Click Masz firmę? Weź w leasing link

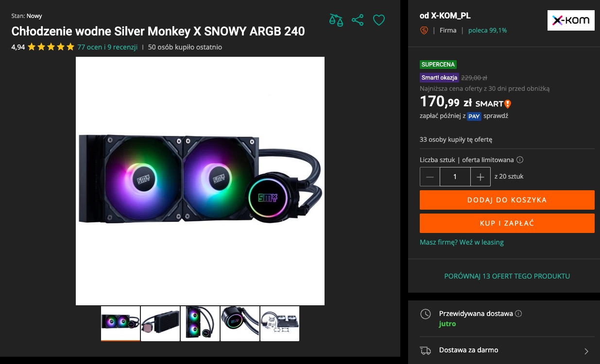pyautogui.click(x=462, y=242)
